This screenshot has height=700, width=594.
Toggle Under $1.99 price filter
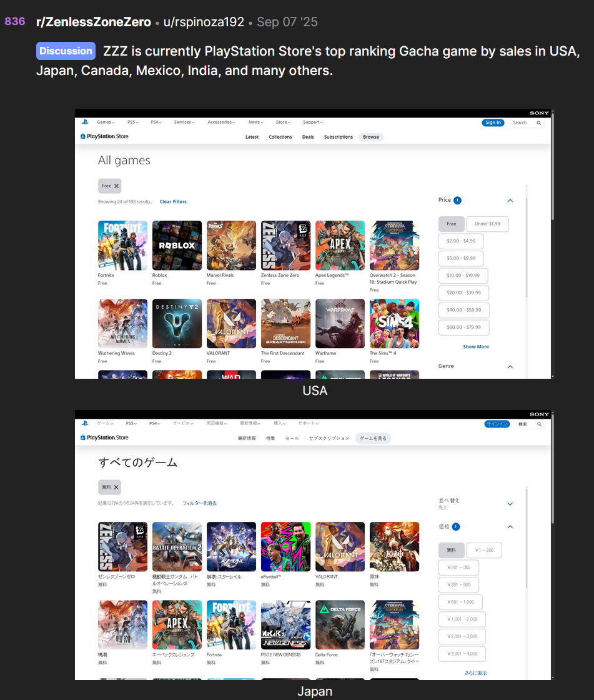point(487,224)
